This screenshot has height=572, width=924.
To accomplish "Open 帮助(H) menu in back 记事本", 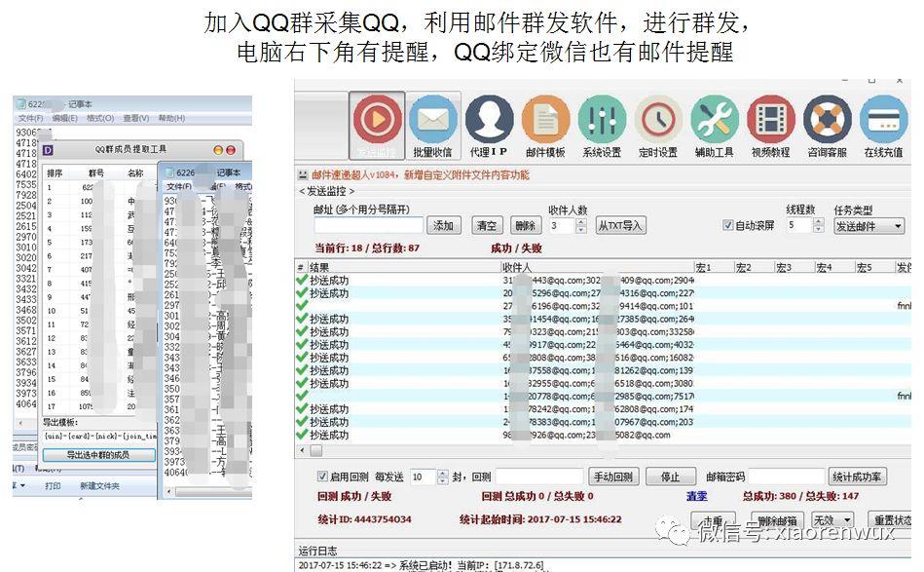I will coord(171,118).
